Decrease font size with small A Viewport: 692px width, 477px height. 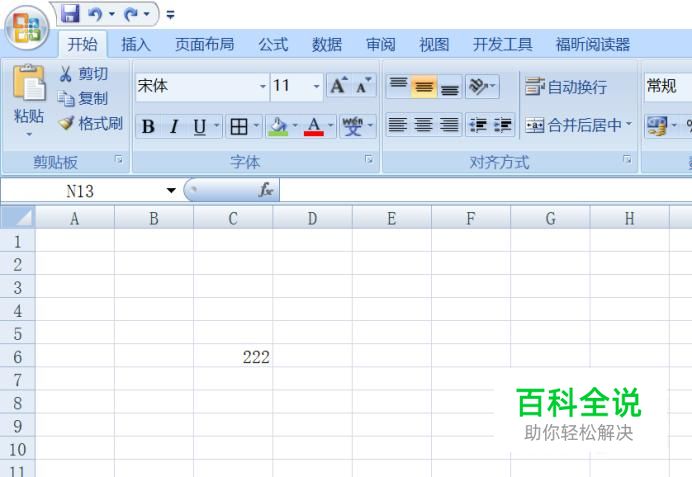(x=364, y=85)
